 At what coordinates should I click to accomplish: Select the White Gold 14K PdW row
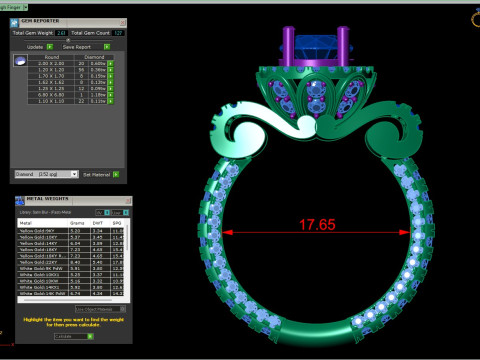71,293
